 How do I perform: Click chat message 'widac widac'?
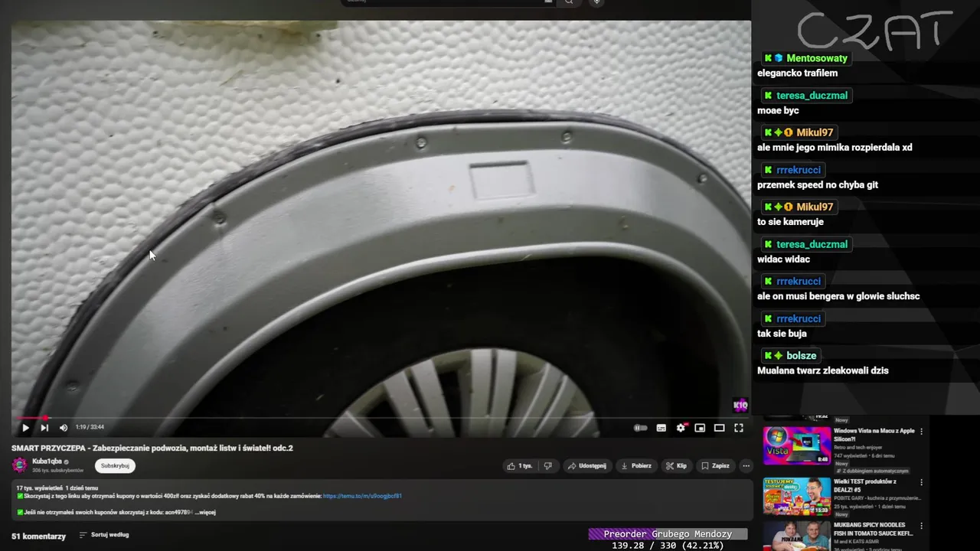(x=783, y=259)
